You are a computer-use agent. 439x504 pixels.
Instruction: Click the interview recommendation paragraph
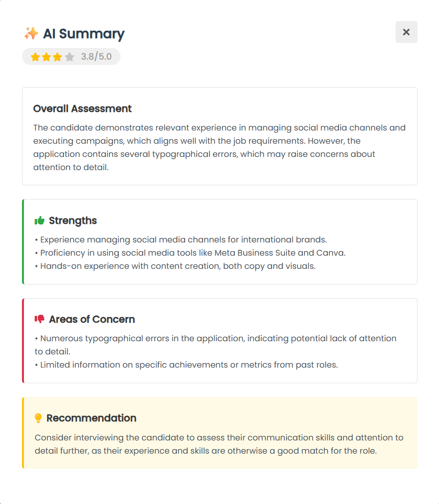point(219,444)
